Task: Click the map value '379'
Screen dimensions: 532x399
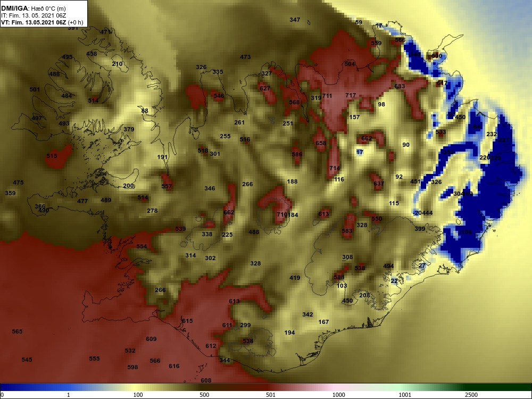Action: pyautogui.click(x=129, y=129)
